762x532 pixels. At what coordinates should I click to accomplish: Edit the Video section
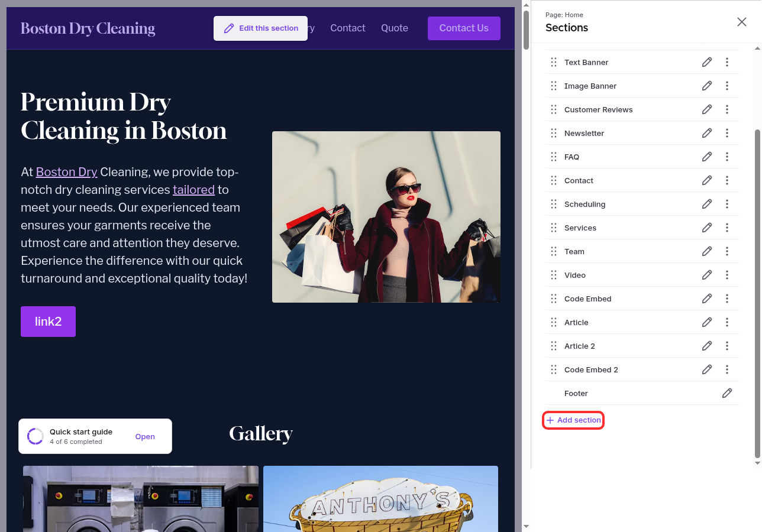pos(707,275)
